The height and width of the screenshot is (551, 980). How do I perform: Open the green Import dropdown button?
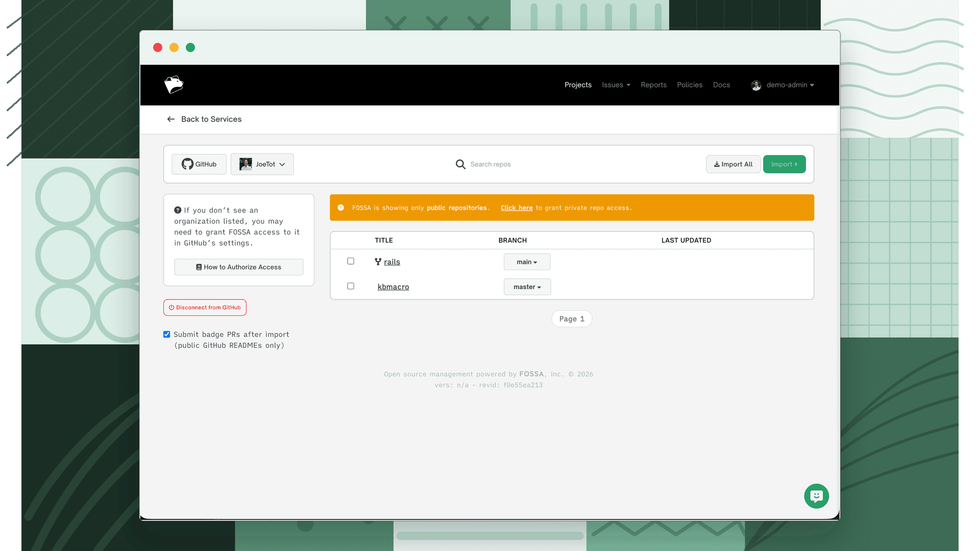(x=784, y=164)
